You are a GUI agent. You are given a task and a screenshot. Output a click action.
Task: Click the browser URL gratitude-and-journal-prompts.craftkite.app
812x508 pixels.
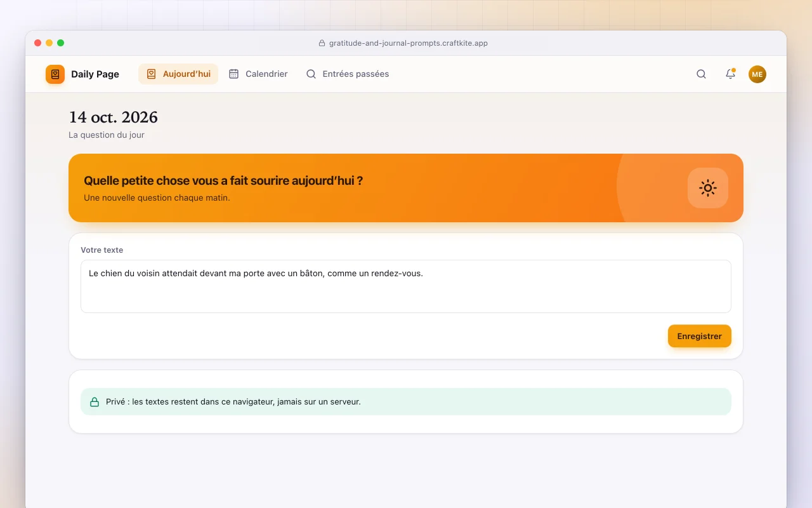tap(409, 43)
